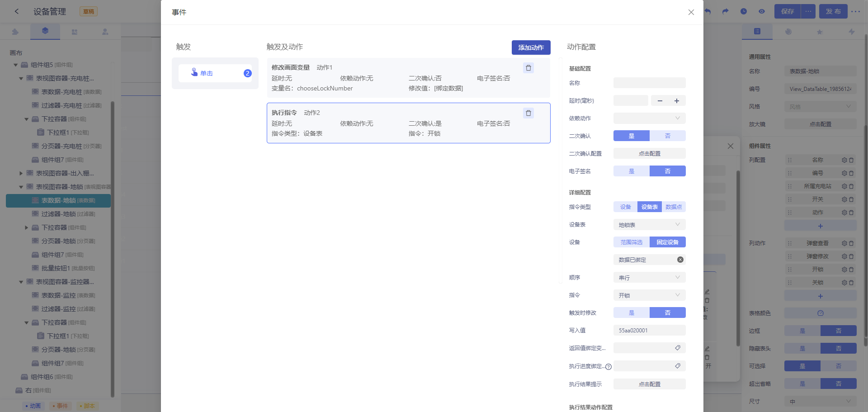Screen dimensions: 868x412
Task: Click the redo arrow in top toolbar
Action: point(726,11)
